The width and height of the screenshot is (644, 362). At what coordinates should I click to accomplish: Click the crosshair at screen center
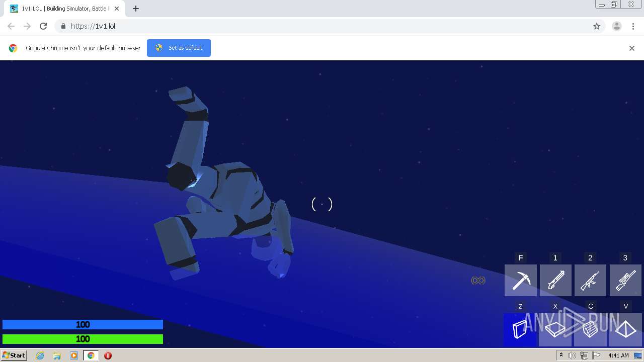pos(322,204)
